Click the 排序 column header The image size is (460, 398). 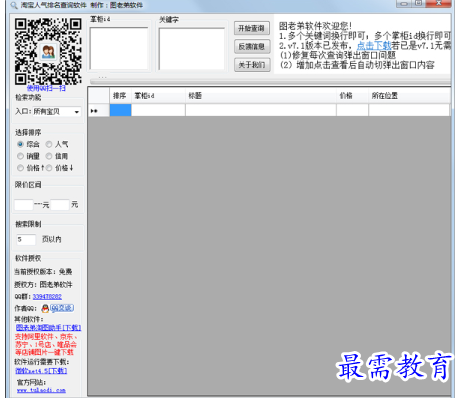(x=121, y=96)
